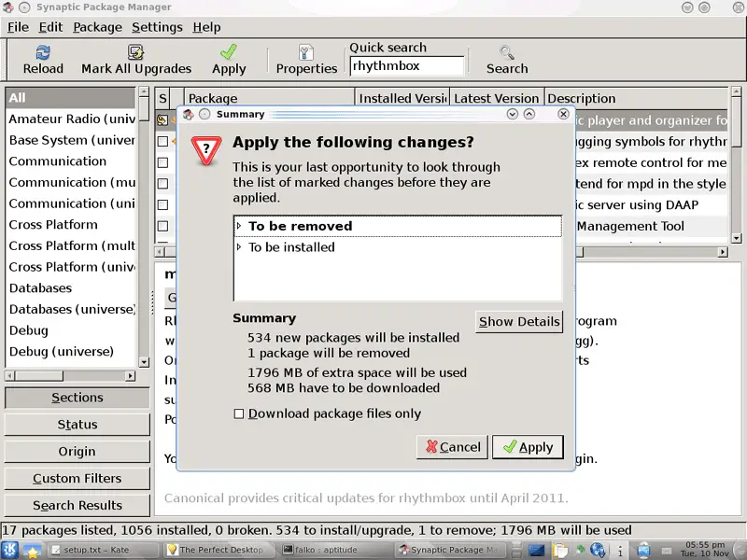Switch to The Perfect Desktop taskbar entry
Image resolution: width=747 pixels, height=560 pixels.
click(x=219, y=550)
